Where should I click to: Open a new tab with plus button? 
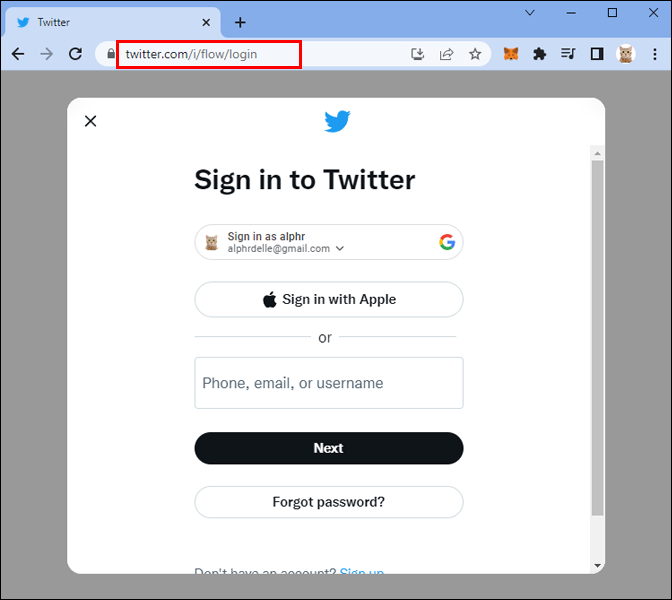(240, 22)
